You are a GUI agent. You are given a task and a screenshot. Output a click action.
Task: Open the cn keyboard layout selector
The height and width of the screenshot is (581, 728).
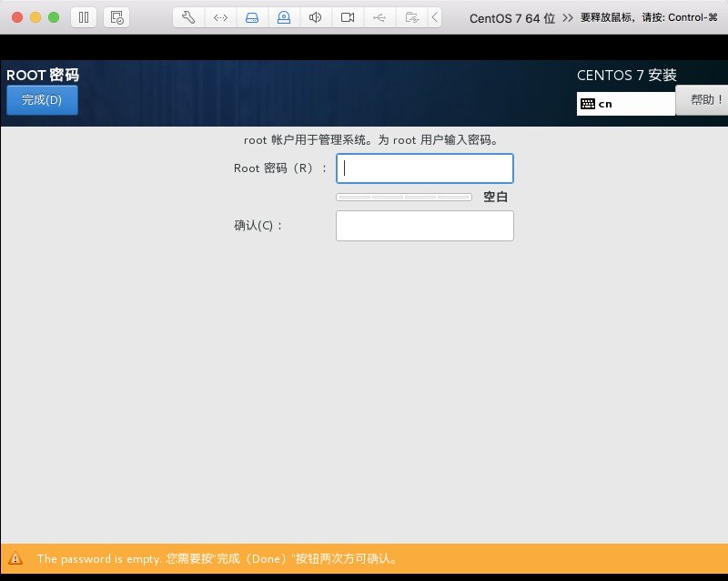pos(626,104)
